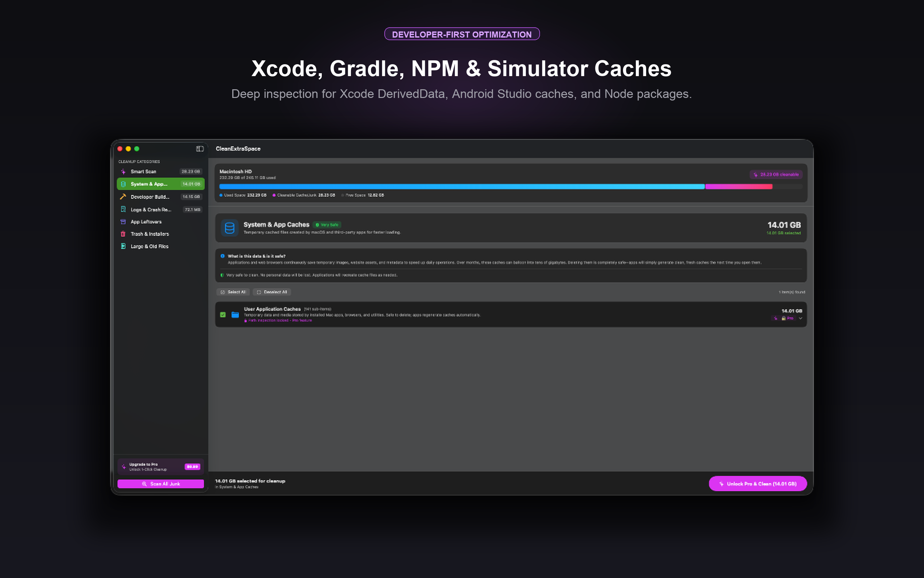
Task: Click the 28.23 GB cleanable badge
Action: (776, 175)
